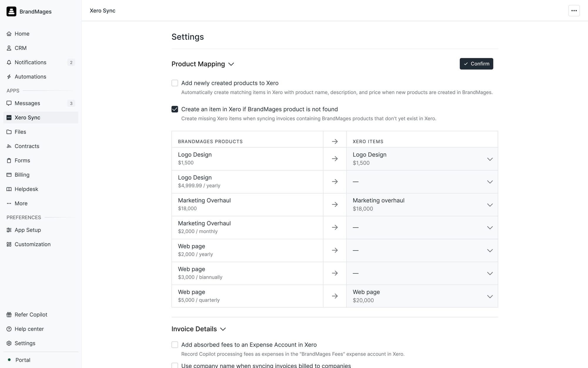Open Xero item dropdown for Logo Design yearly
This screenshot has width=588, height=368.
pyautogui.click(x=490, y=182)
